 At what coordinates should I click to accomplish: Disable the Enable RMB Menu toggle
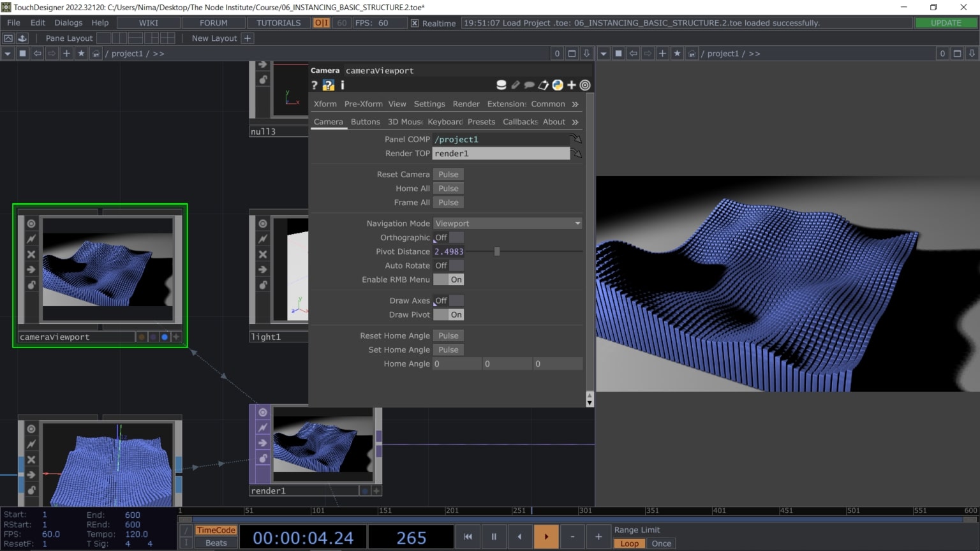[448, 279]
